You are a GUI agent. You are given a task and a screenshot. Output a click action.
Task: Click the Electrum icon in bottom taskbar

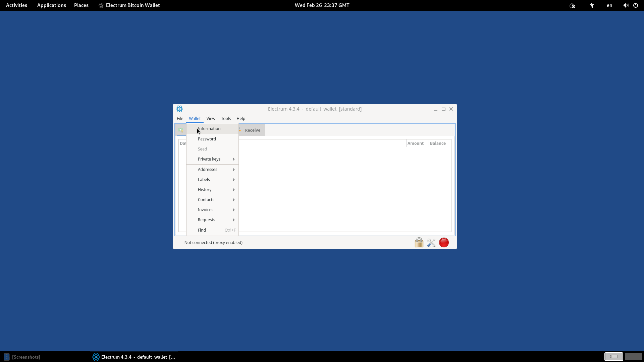click(x=96, y=357)
